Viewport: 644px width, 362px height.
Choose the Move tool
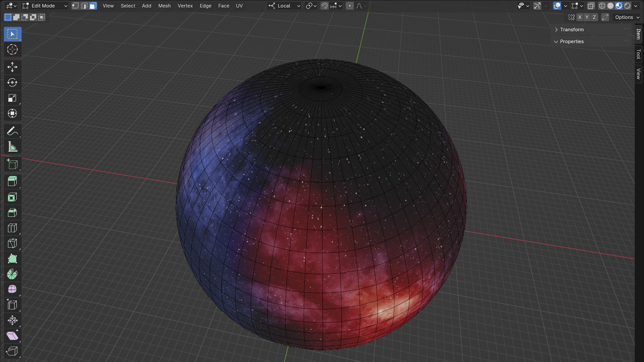coord(12,67)
